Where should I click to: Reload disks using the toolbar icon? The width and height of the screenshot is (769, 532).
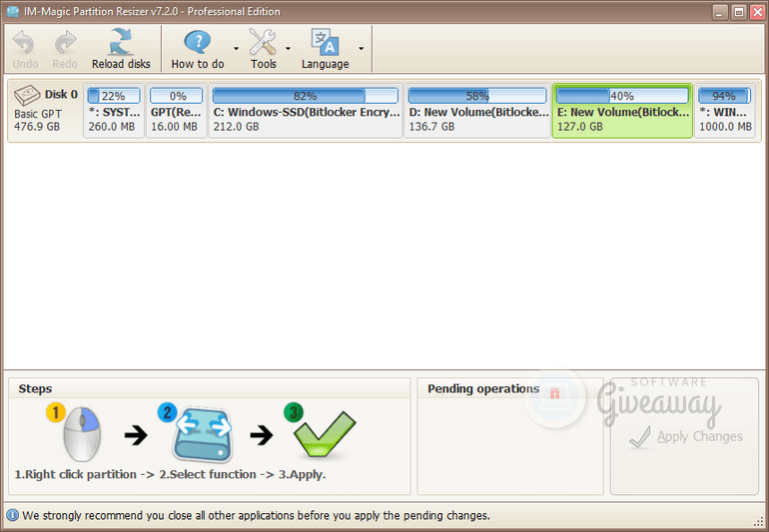click(x=121, y=43)
